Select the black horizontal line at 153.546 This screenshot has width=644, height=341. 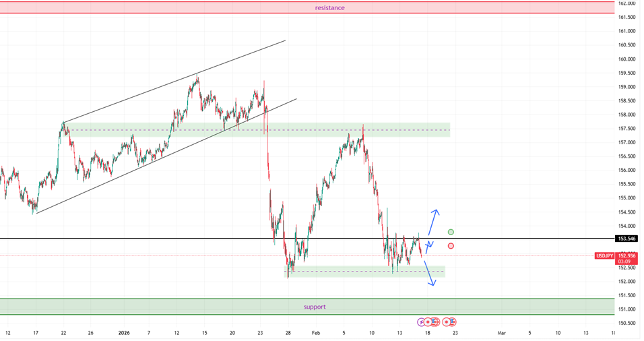[202, 239]
